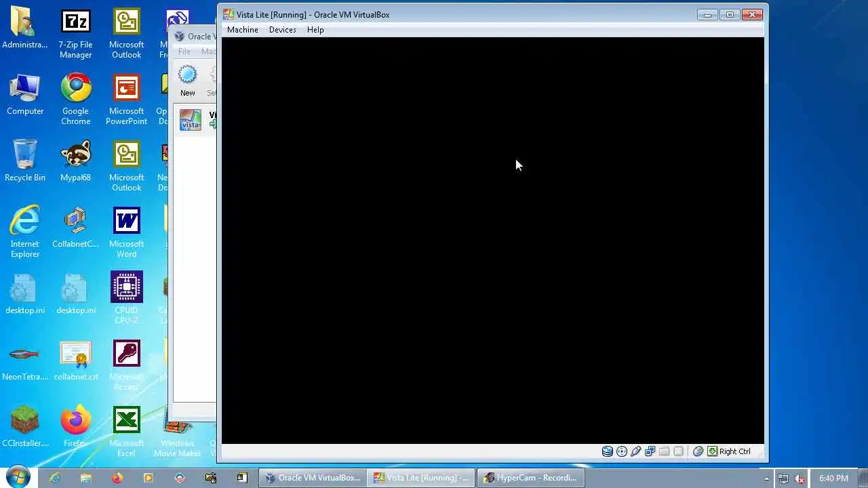This screenshot has width=868, height=488.
Task: Click New in VirtualBox Manager toolbar
Action: pyautogui.click(x=187, y=81)
